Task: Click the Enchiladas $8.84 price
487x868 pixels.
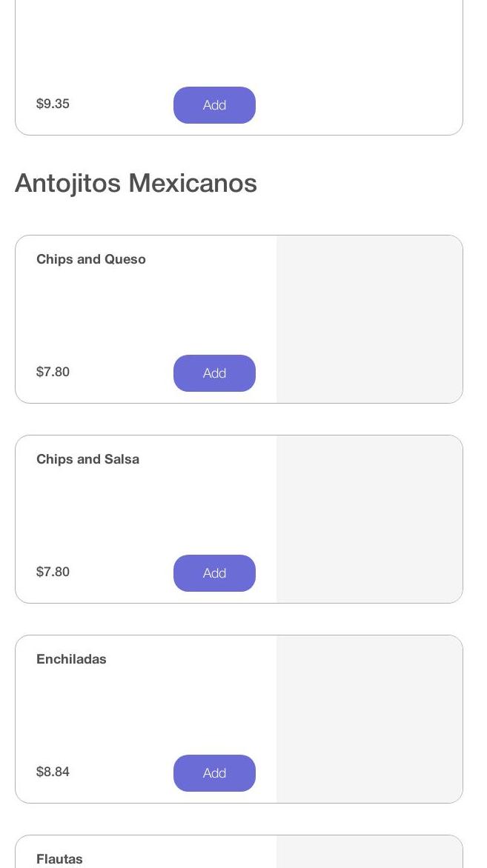Action: pyautogui.click(x=53, y=772)
